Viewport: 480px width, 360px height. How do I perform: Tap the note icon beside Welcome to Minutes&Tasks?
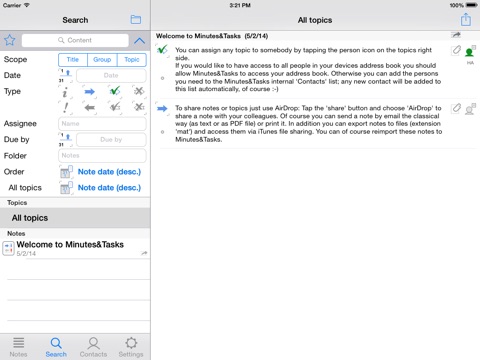pyautogui.click(x=8, y=249)
